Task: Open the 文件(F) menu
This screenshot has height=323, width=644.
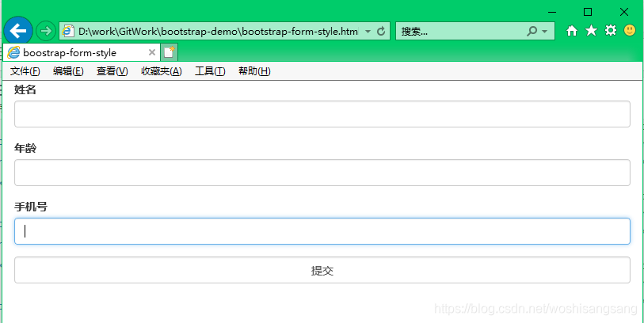Action: [25, 71]
